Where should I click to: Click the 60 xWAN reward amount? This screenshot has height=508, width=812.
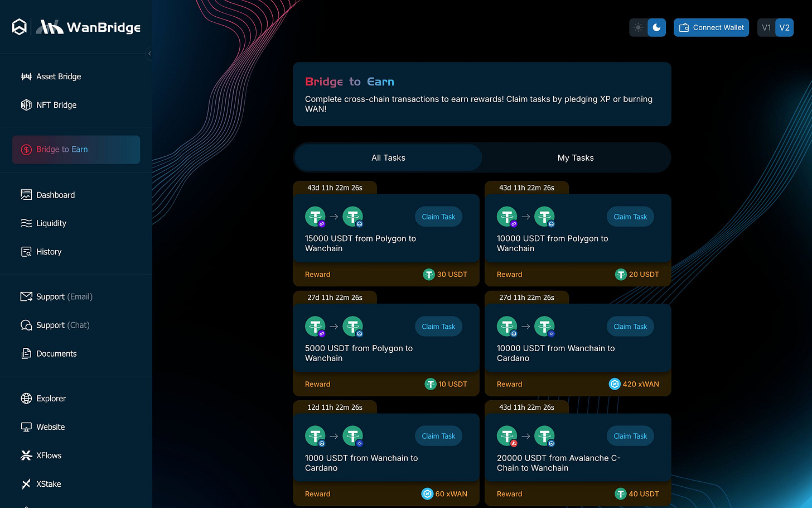click(451, 494)
